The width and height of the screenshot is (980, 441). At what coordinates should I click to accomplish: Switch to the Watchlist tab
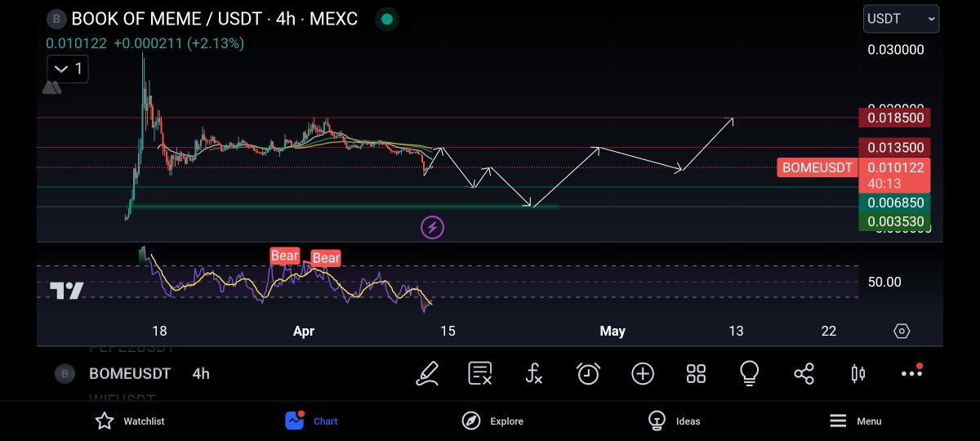click(x=130, y=421)
